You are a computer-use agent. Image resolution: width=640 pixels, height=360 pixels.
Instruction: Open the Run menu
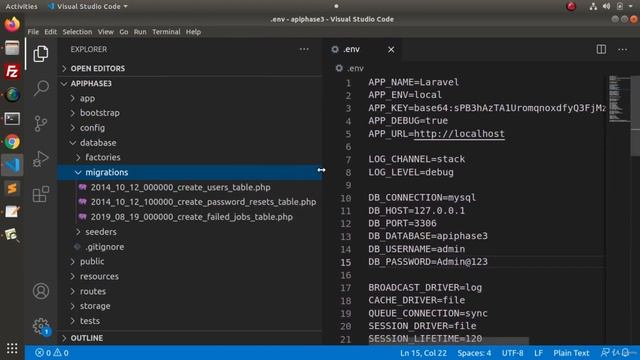point(140,32)
